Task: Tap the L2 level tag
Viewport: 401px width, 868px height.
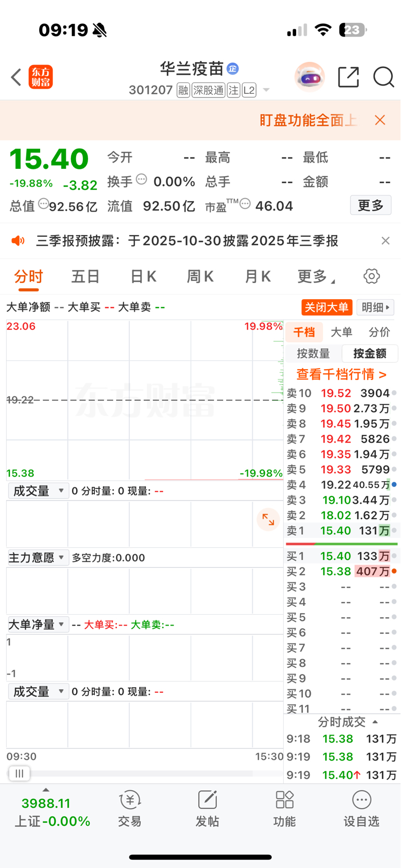Action: [249, 90]
